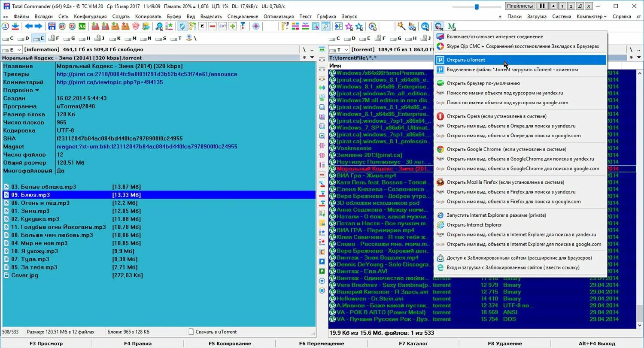Open the 'Файлы' menu
The height and width of the screenshot is (348, 644).
[21, 16]
